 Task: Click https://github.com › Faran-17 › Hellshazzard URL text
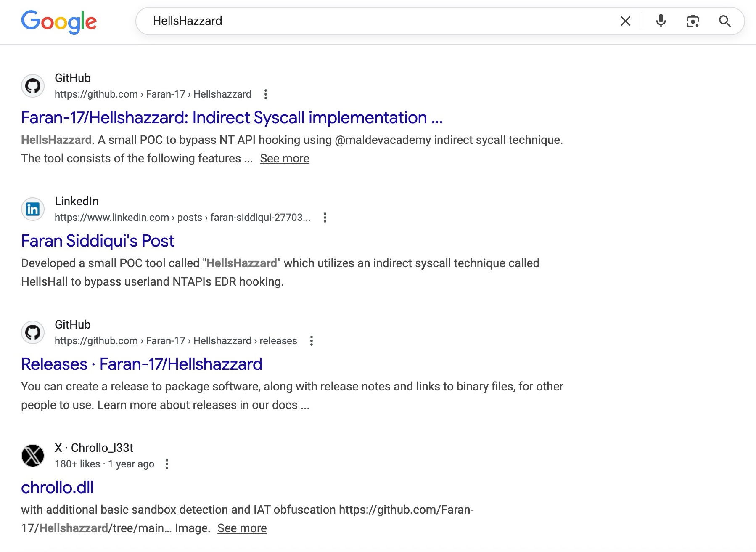coord(153,94)
